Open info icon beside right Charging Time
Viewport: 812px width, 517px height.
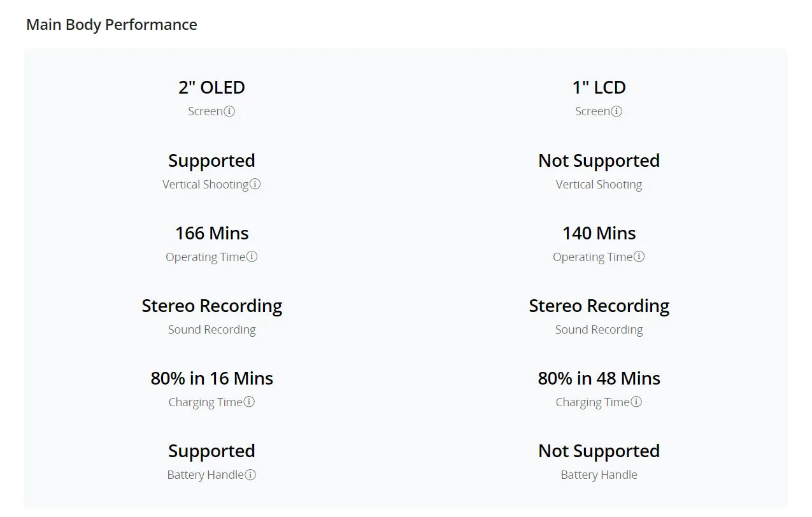point(636,402)
